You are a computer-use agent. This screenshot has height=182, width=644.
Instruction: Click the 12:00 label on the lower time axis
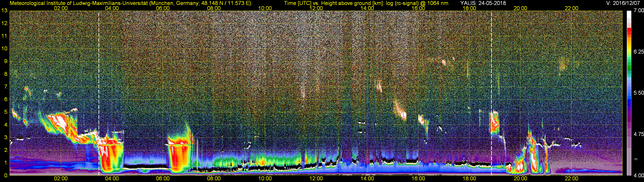(316, 179)
